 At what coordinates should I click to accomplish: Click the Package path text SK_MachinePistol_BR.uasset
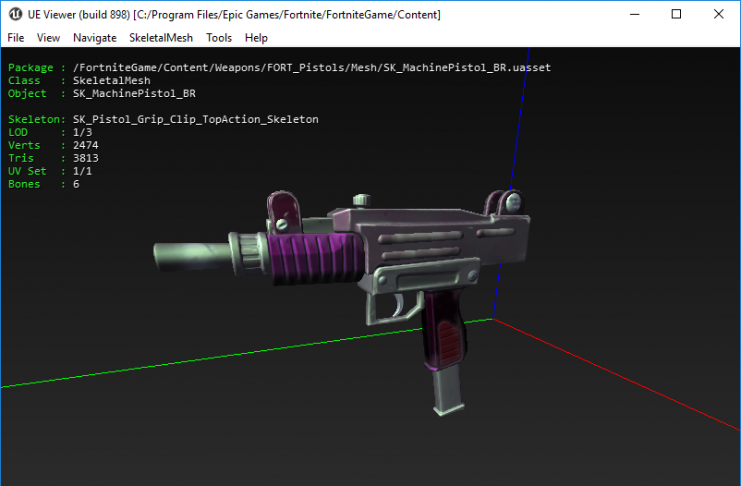(x=467, y=68)
